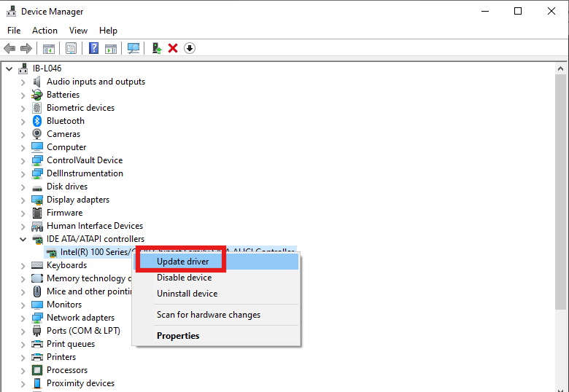Click the Audio inputs and outputs speaker icon
This screenshot has width=569, height=392.
click(x=37, y=82)
